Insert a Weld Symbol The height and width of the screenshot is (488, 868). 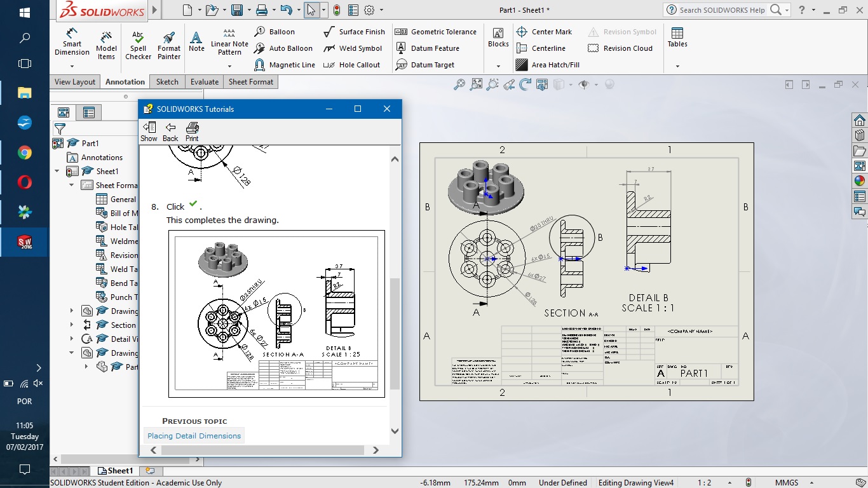(x=353, y=48)
